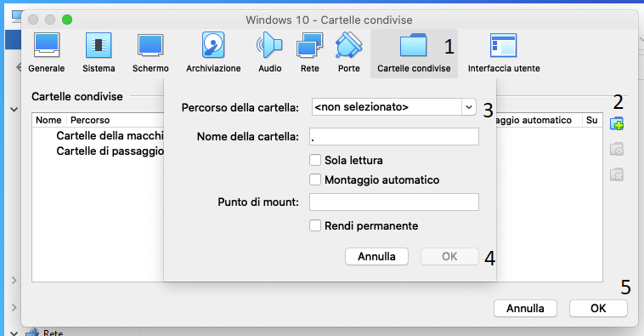Open the Interfaccia utente settings section
Viewport: 644px width, 336px height.
pyautogui.click(x=504, y=53)
